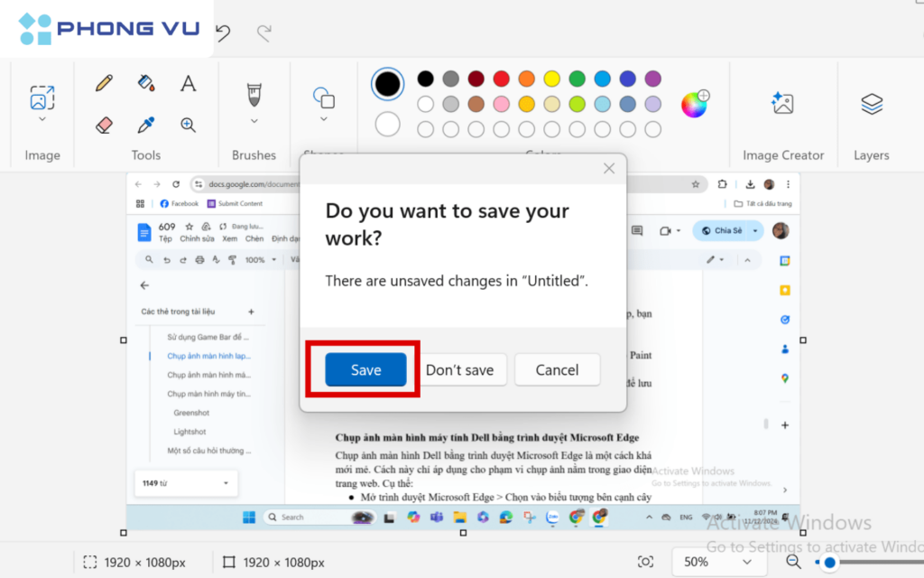Click Cancel in the save dialog
Viewport: 924px width, 578px height.
coord(557,369)
